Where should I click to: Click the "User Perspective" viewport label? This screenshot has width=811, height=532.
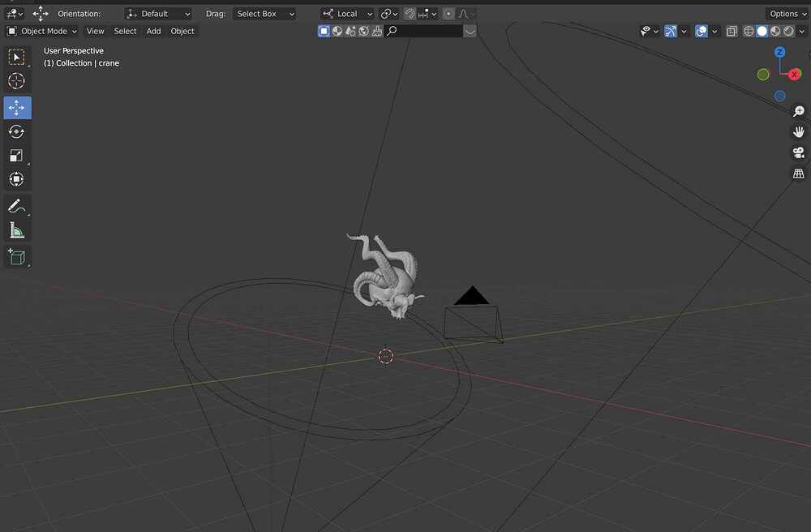click(74, 50)
